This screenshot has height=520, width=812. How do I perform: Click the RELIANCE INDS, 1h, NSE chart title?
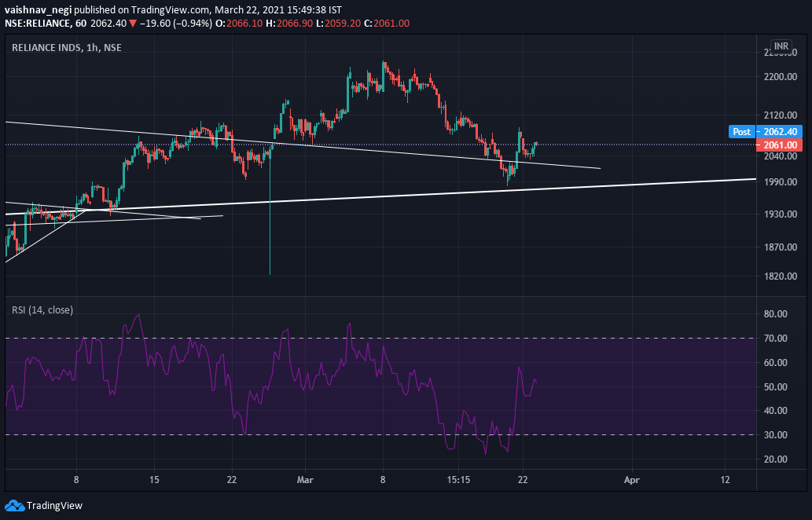click(67, 48)
